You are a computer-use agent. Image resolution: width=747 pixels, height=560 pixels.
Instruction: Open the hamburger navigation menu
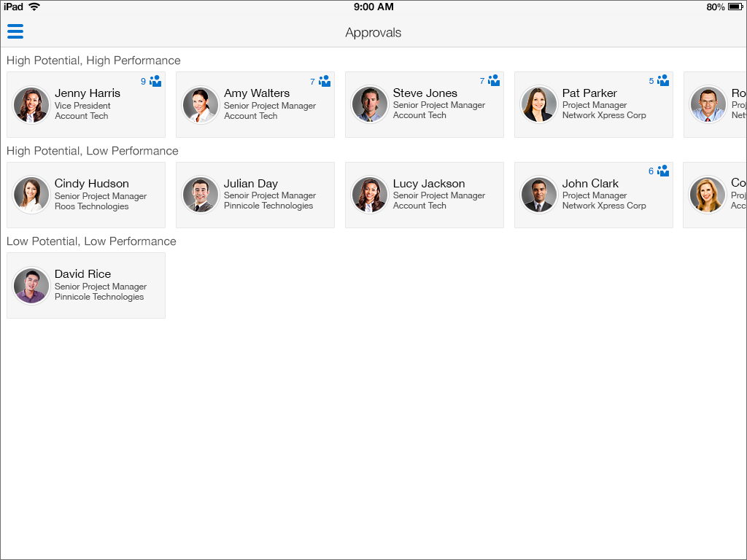(15, 31)
